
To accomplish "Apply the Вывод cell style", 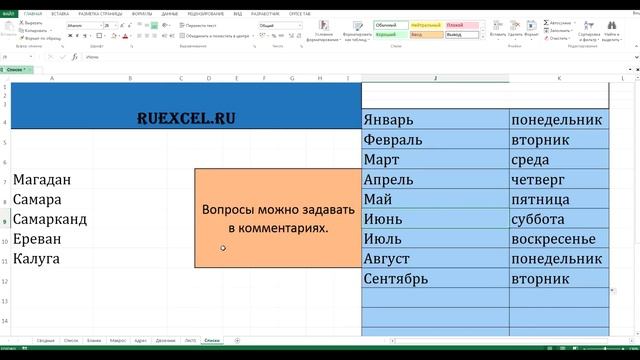I will click(x=462, y=35).
